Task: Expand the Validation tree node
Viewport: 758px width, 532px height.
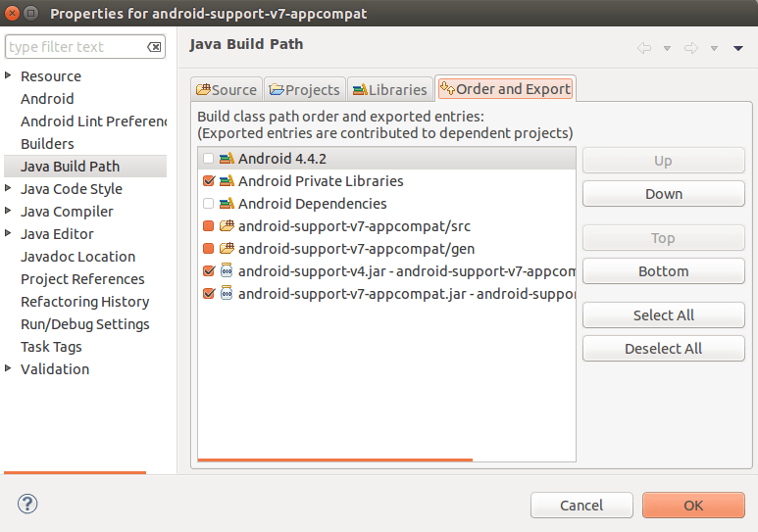Action: click(8, 368)
